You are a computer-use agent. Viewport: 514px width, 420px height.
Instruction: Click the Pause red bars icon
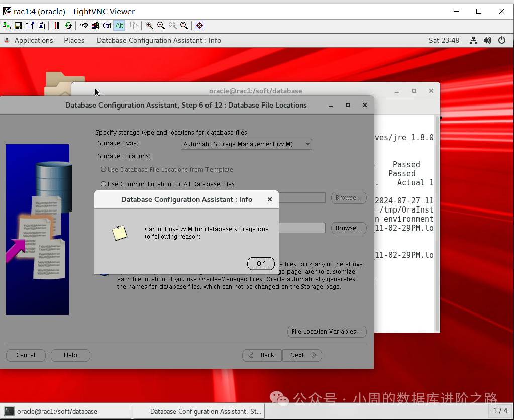pyautogui.click(x=56, y=26)
